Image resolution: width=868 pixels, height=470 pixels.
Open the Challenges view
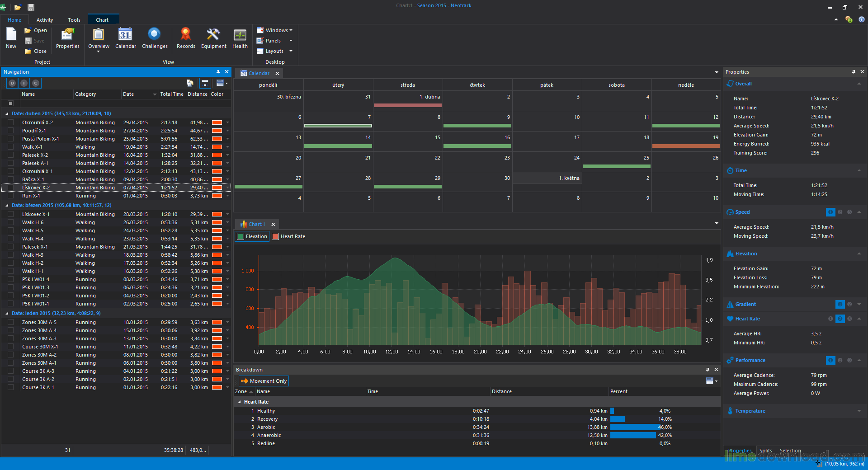(155, 38)
